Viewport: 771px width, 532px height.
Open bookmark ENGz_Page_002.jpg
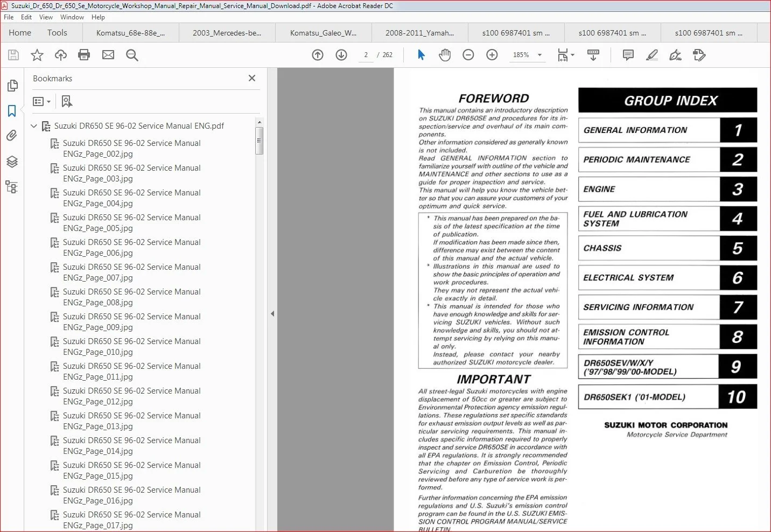131,149
